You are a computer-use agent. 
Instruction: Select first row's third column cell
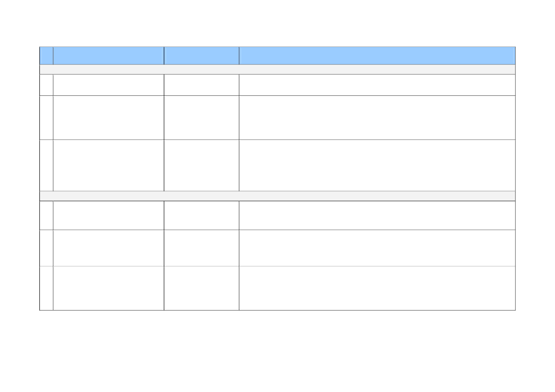click(202, 85)
